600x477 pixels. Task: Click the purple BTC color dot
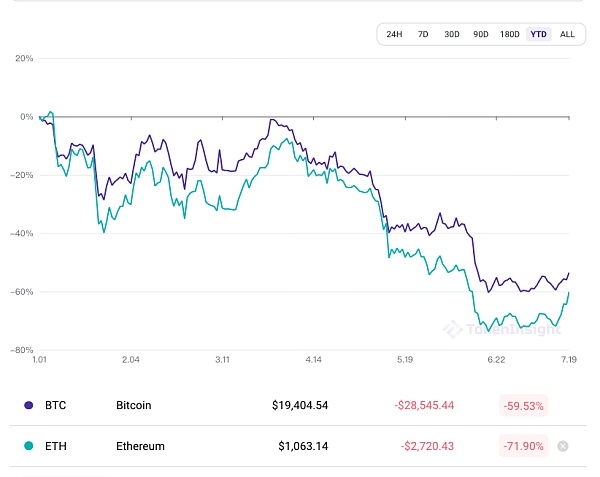click(x=28, y=406)
